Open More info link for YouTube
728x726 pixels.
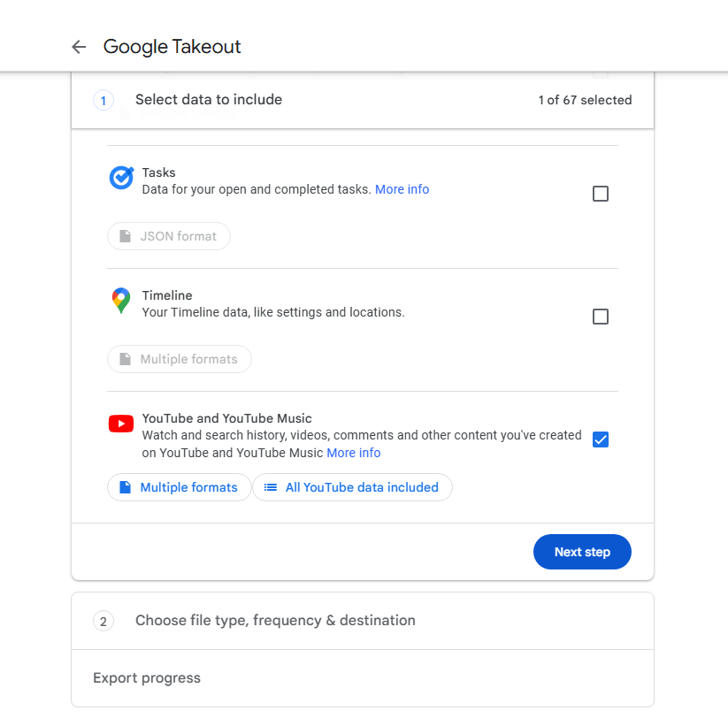(x=354, y=453)
